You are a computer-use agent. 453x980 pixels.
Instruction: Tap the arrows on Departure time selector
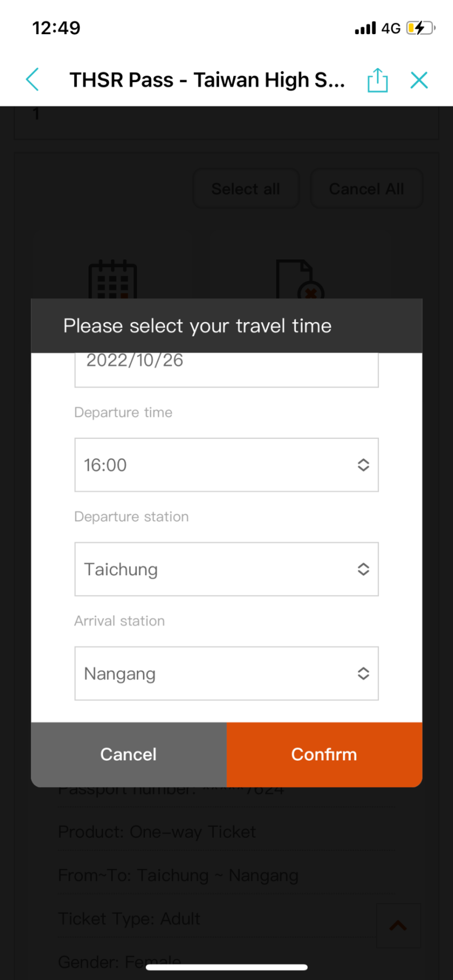[x=363, y=465]
